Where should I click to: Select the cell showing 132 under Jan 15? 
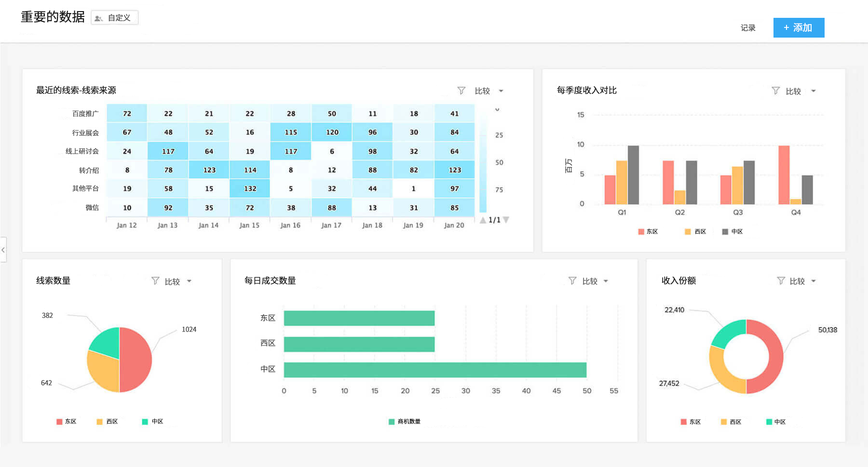pos(250,188)
